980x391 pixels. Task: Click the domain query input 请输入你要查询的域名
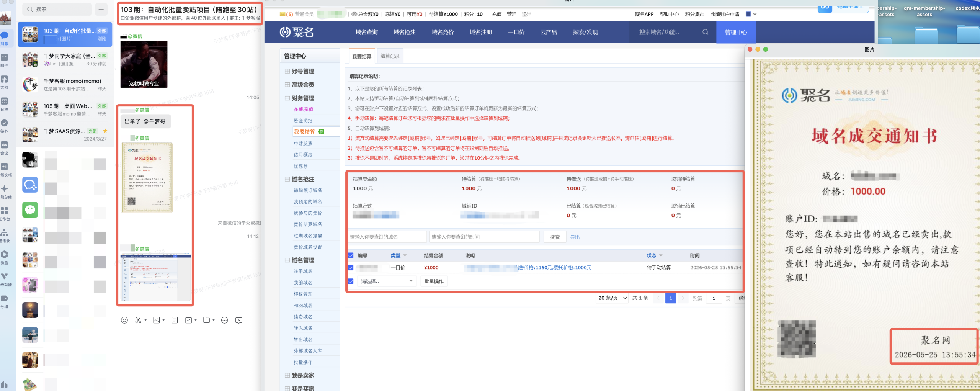pos(387,237)
